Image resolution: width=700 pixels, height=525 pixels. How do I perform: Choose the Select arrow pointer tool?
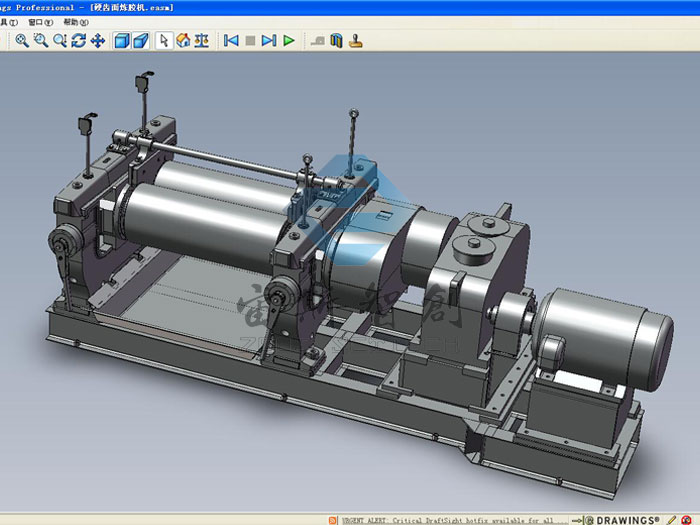[164, 41]
